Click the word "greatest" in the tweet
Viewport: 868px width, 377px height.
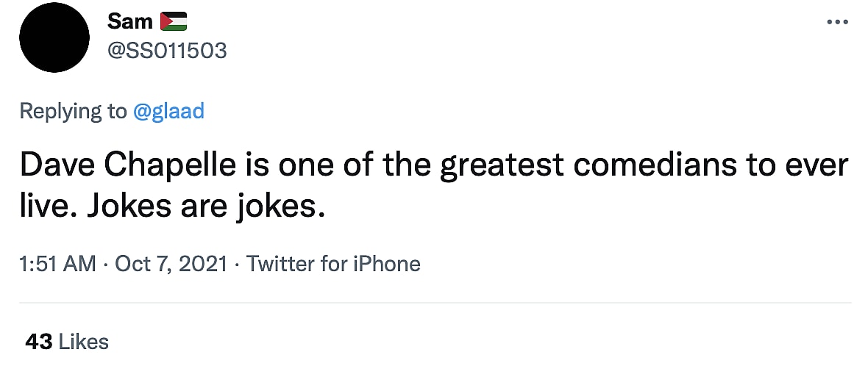pos(503,167)
